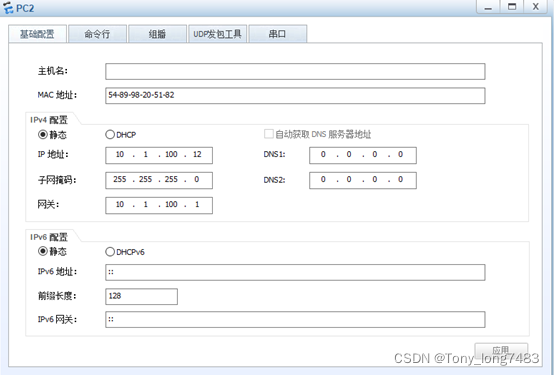Open the 组播 tab
The image size is (554, 375).
(x=158, y=34)
